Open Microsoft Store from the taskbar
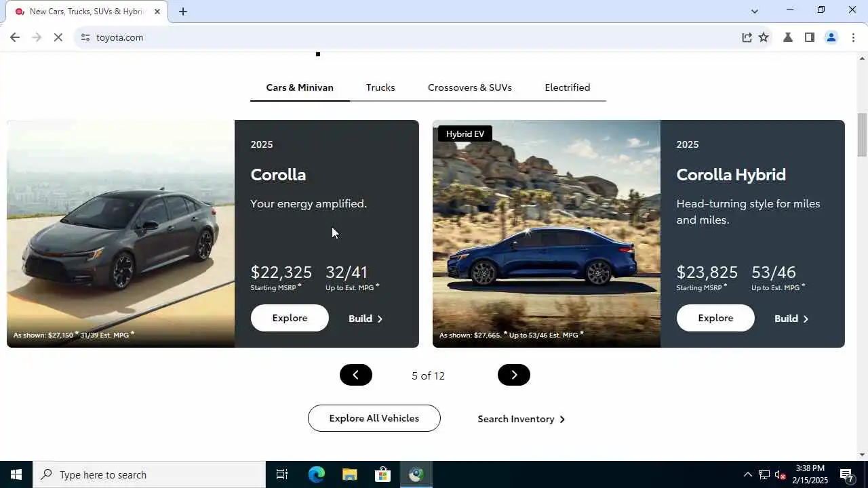The image size is (868, 488). point(382,474)
